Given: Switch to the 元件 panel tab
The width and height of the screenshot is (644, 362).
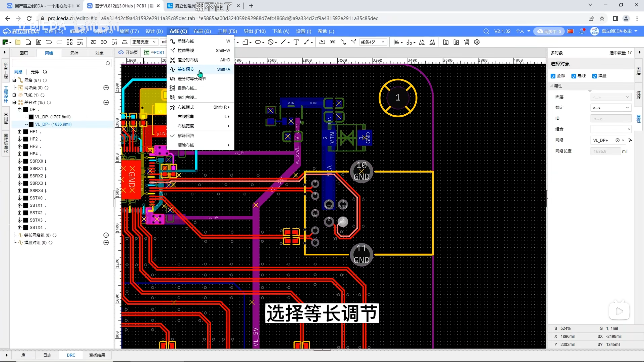Looking at the screenshot, I should (74, 53).
